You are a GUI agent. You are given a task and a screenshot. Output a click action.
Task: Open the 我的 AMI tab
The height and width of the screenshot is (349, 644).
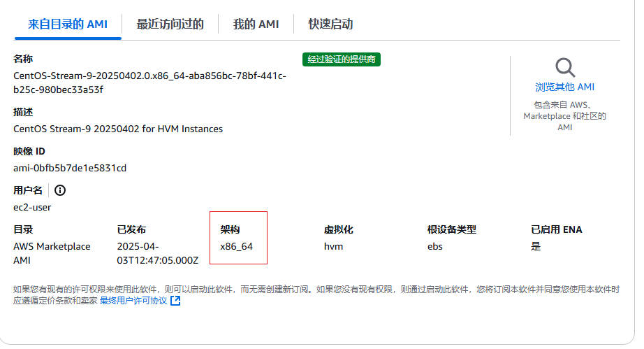pyautogui.click(x=256, y=24)
